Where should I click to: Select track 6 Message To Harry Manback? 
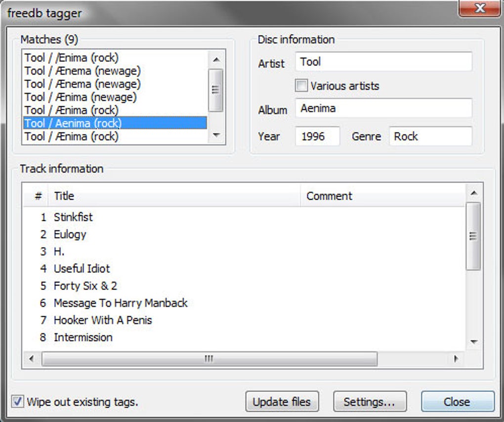244,303
